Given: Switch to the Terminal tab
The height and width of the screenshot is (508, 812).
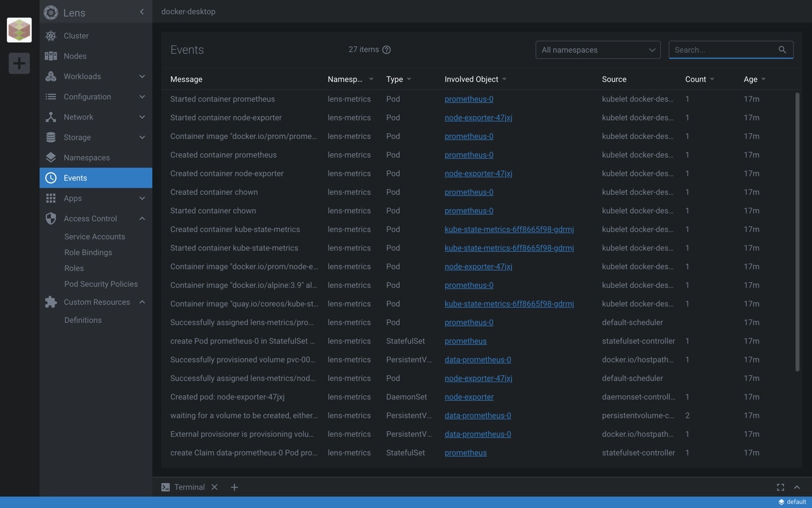Looking at the screenshot, I should click(x=189, y=487).
